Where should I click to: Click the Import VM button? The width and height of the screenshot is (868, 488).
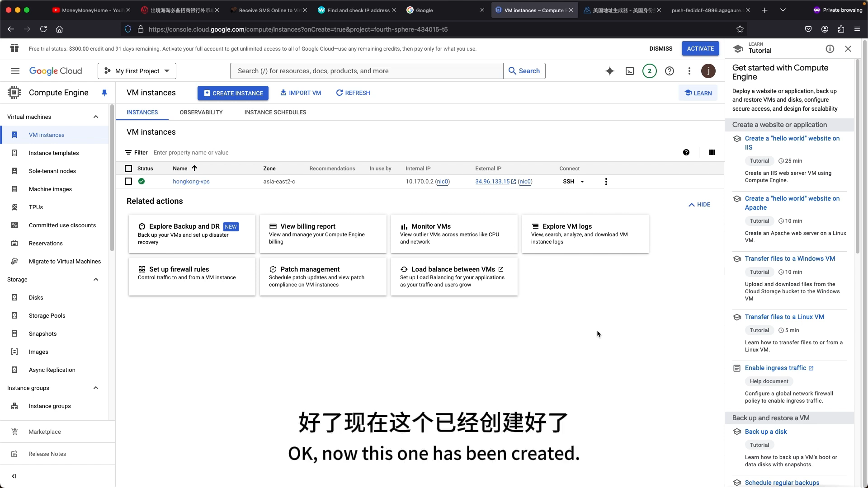pyautogui.click(x=301, y=93)
